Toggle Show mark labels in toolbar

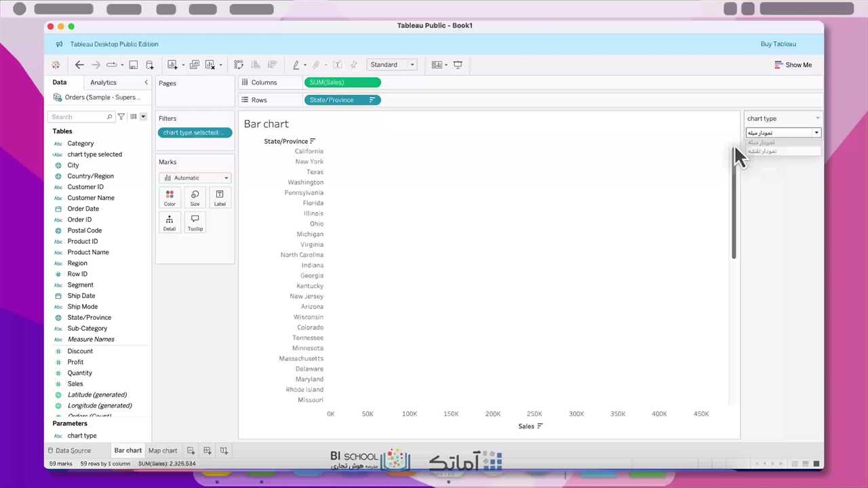point(338,65)
